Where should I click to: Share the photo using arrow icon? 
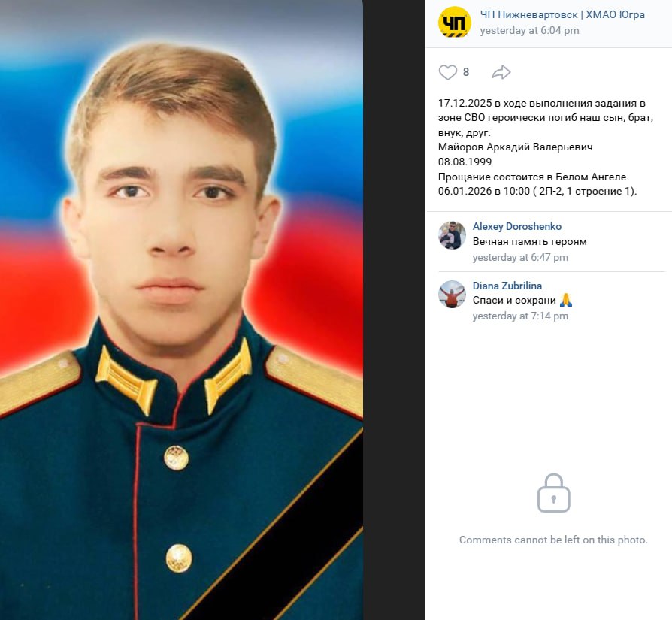[501, 72]
